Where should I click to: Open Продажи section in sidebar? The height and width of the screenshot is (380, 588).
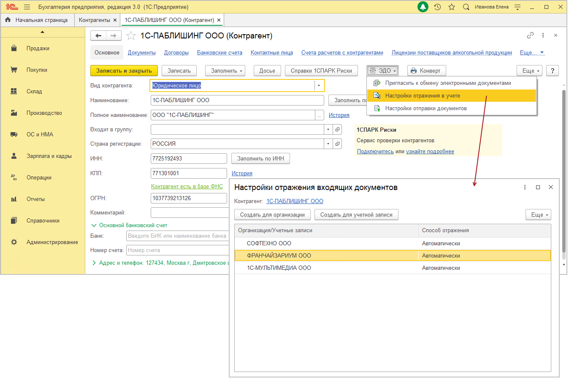coord(38,48)
